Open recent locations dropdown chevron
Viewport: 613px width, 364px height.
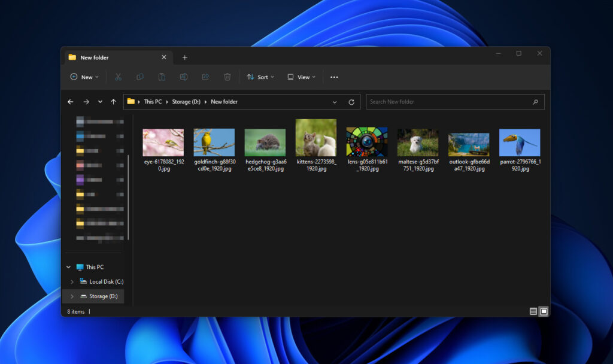[100, 102]
